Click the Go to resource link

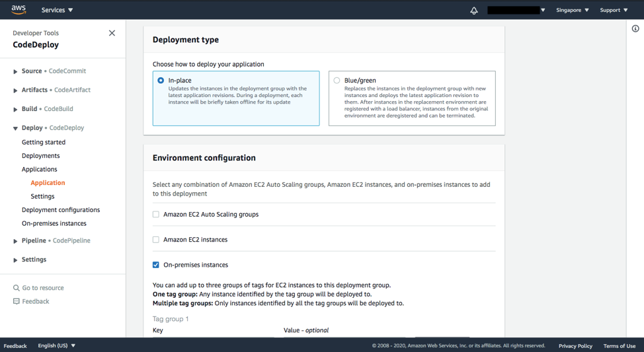point(43,288)
